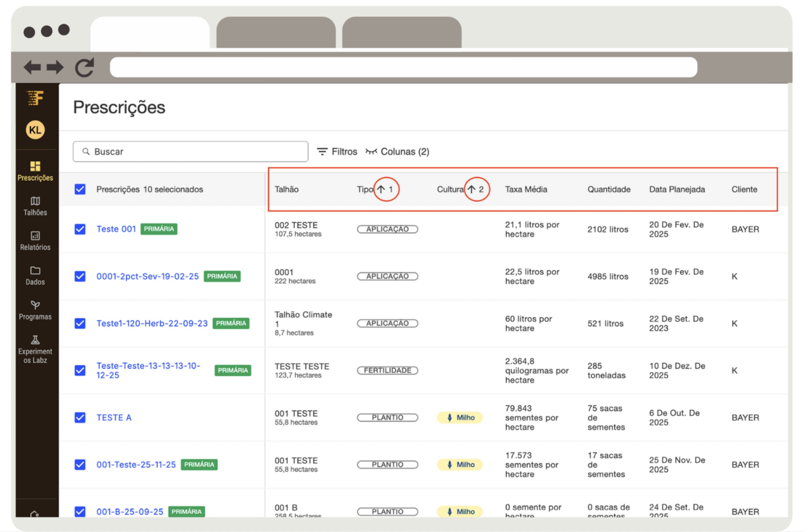
Task: Select the Prescrições sidebar item
Action: pyautogui.click(x=35, y=171)
